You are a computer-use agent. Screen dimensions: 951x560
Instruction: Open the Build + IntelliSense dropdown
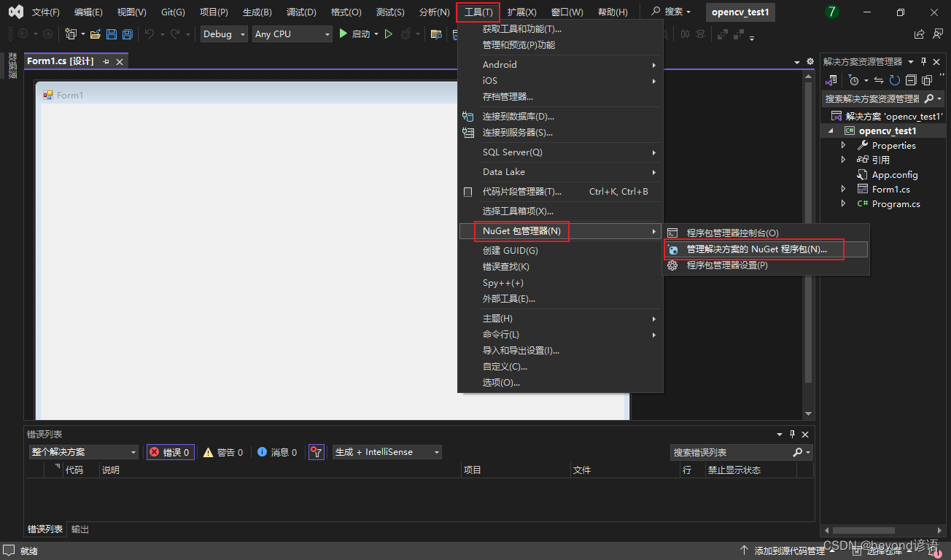point(387,452)
